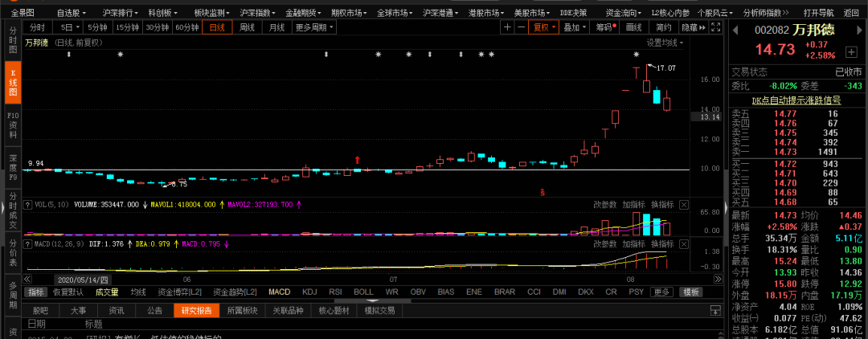
Task: Click the panel popout icon above the report list
Action: click(x=714, y=310)
